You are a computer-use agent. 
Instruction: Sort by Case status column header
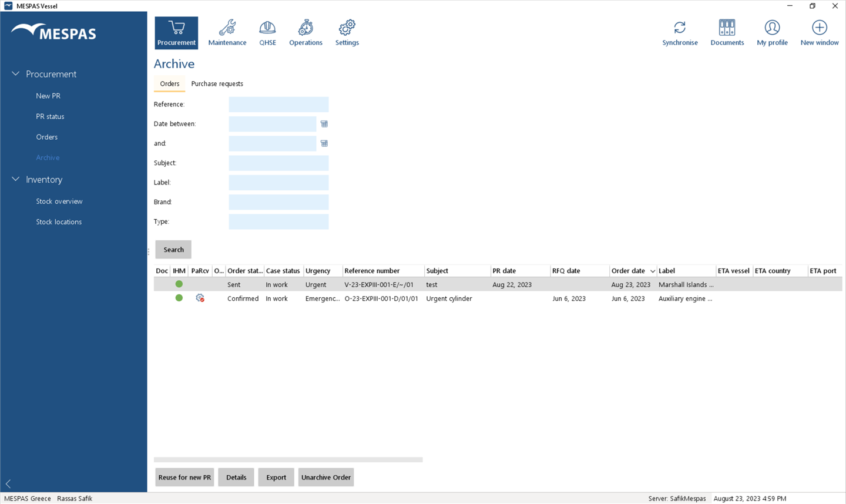click(283, 271)
